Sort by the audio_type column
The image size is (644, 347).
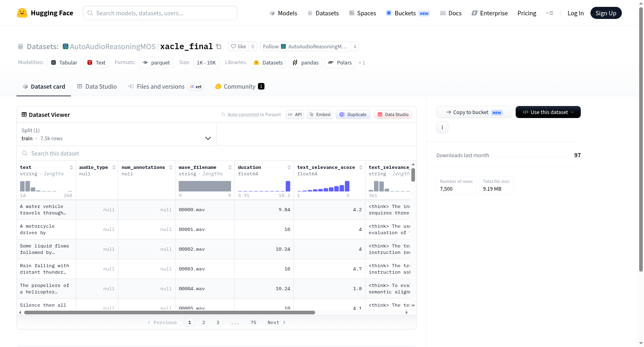[114, 167]
